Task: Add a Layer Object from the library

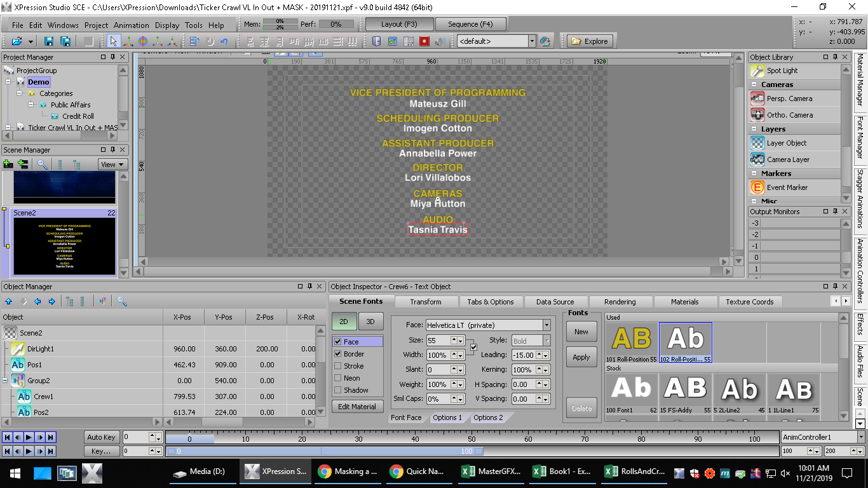Action: point(757,143)
